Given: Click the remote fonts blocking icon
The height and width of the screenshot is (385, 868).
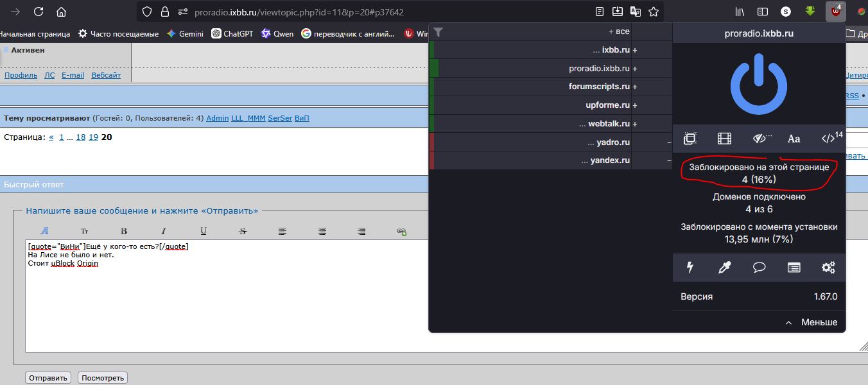Looking at the screenshot, I should pyautogui.click(x=794, y=139).
